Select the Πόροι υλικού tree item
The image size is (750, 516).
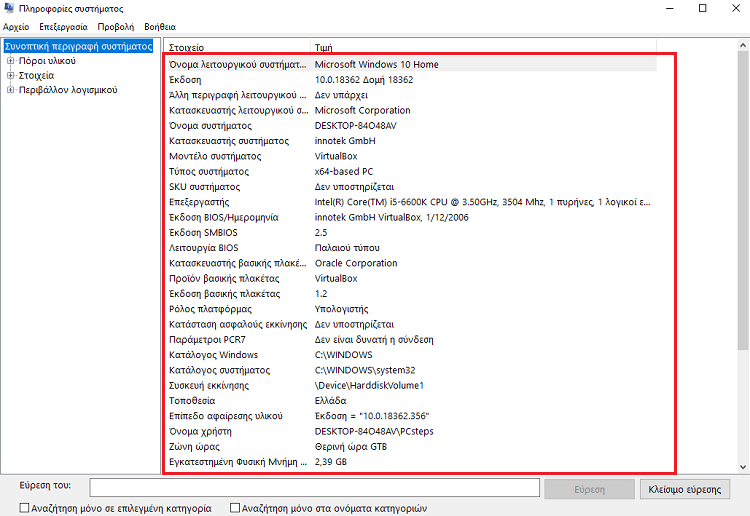[47, 61]
